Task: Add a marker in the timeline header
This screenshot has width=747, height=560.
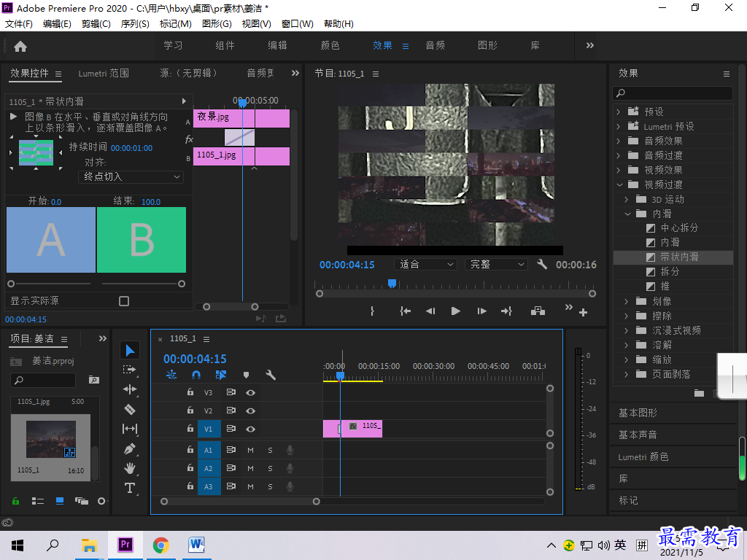Action: tap(247, 376)
